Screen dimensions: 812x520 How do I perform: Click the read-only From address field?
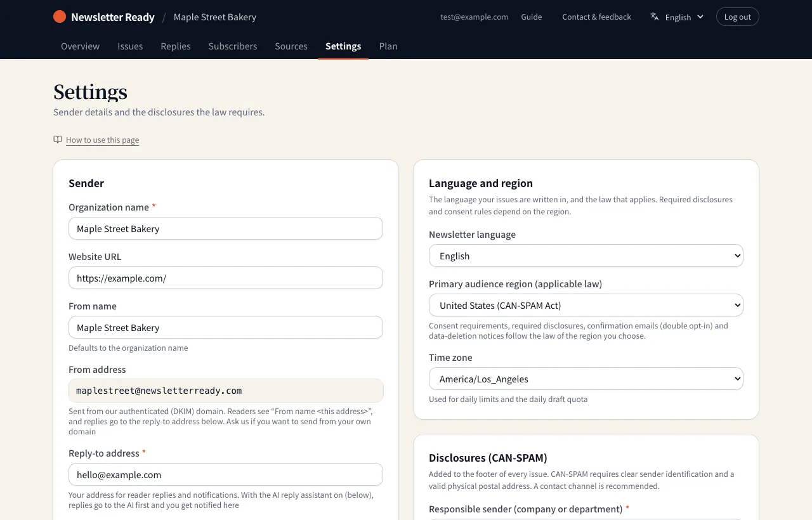coord(226,391)
